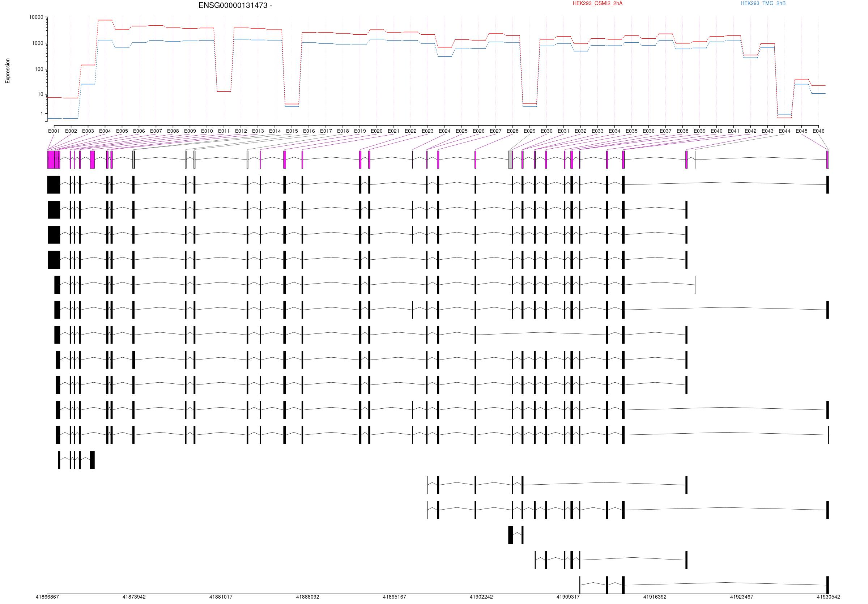868x604 pixels.
Task: Click exon label E011
Action: (x=224, y=131)
